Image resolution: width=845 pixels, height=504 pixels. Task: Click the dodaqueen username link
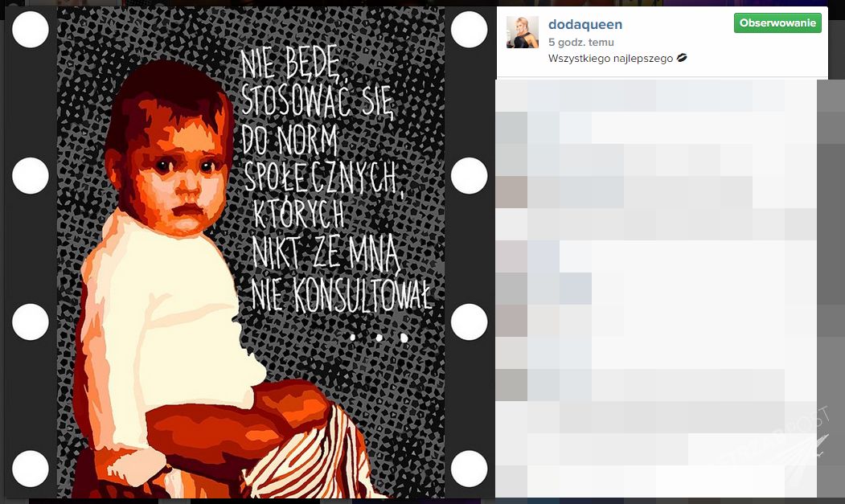(x=585, y=24)
